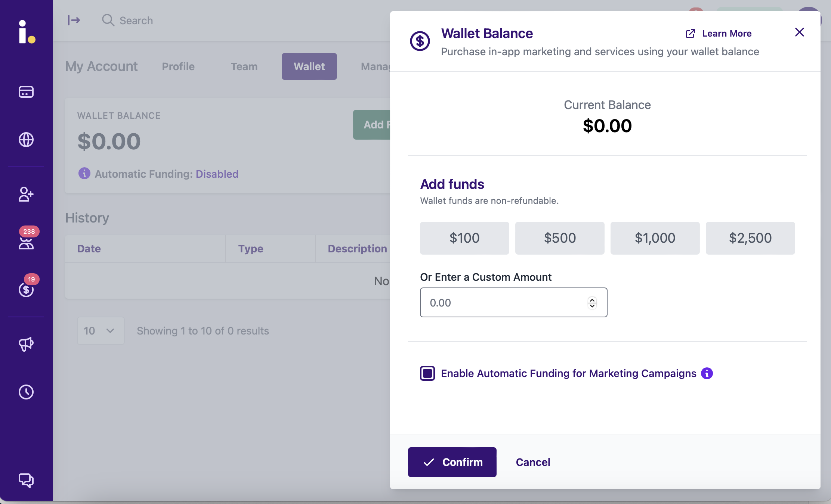This screenshot has height=504, width=831.
Task: Switch to the Team tab
Action: [244, 66]
